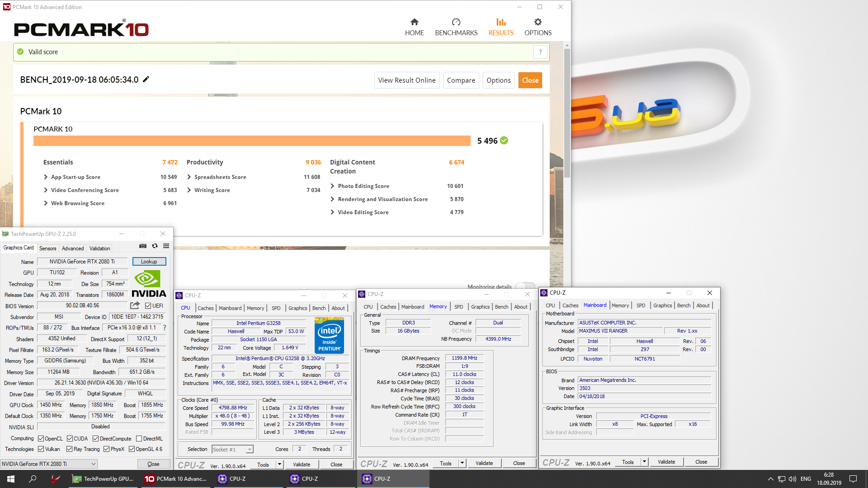This screenshot has height=488, width=868.
Task: Click the red bird taskbar icon
Action: point(55,479)
